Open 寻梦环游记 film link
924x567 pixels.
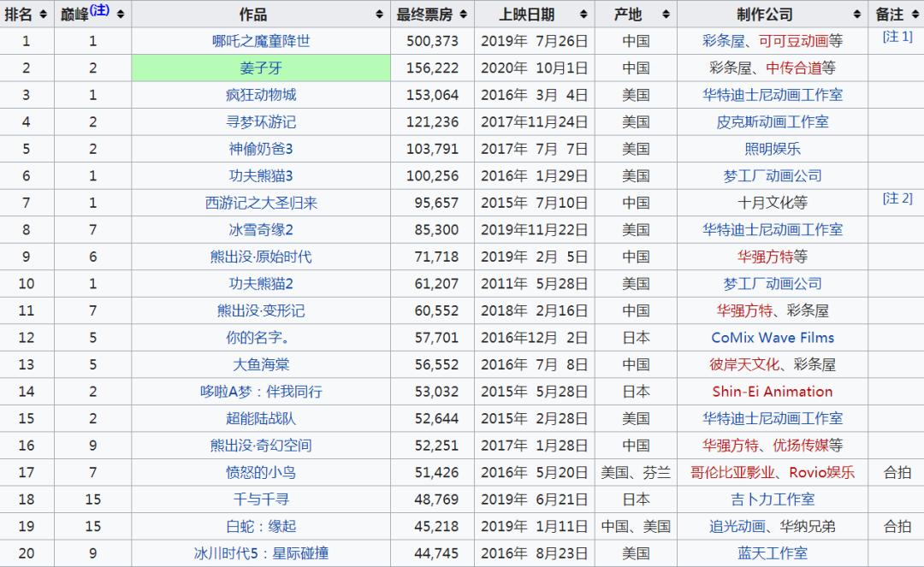[x=261, y=122]
